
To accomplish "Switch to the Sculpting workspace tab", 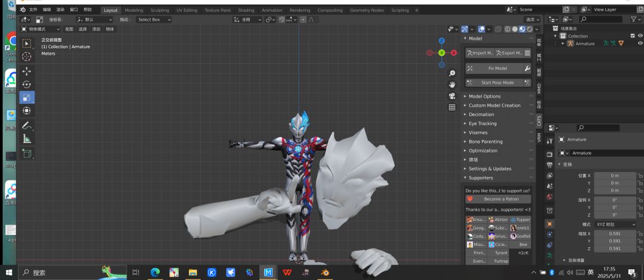I will pos(159,10).
